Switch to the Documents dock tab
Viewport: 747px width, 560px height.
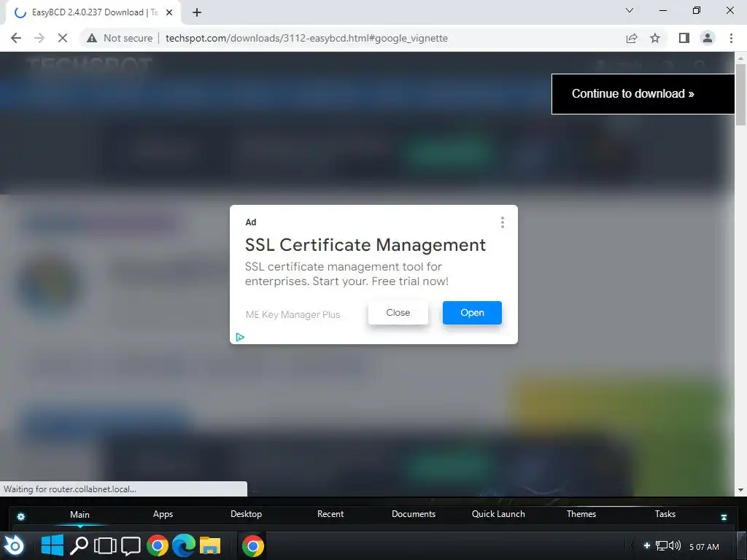[414, 514]
